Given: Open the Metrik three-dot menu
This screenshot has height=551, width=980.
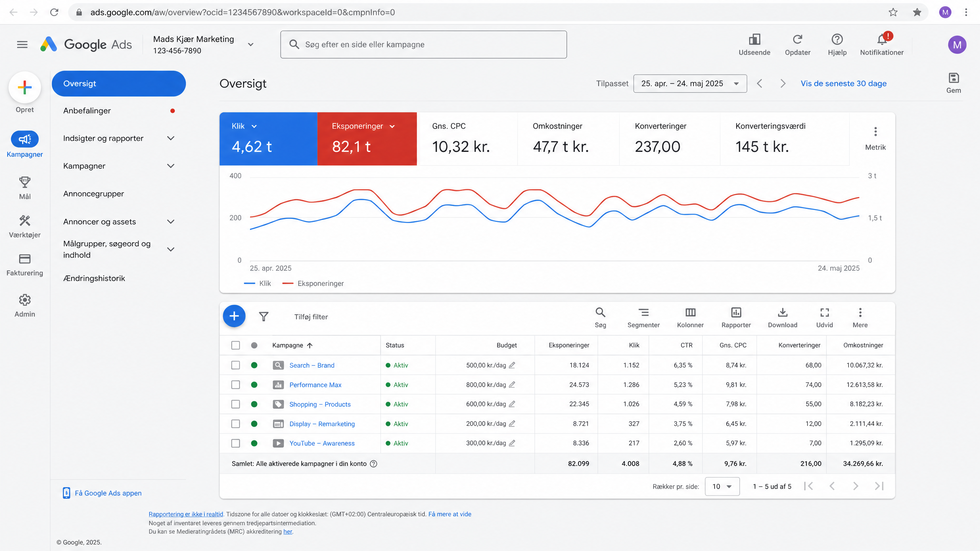Looking at the screenshot, I should tap(875, 132).
